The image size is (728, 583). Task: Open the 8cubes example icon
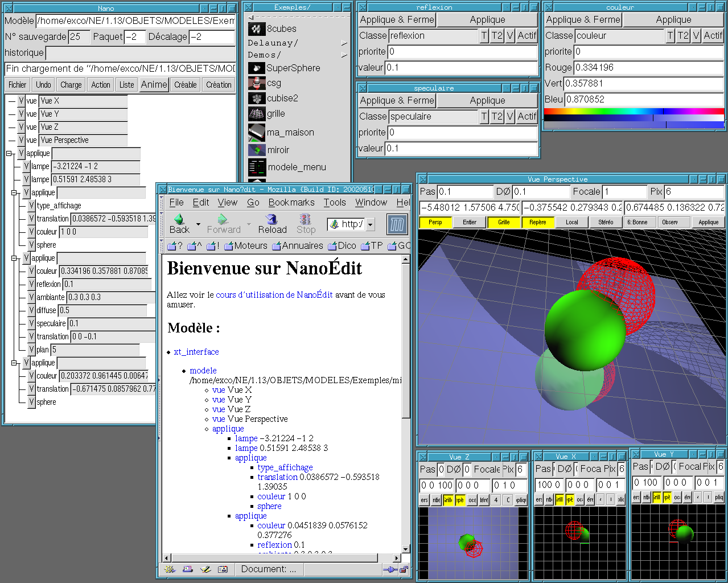pos(257,28)
